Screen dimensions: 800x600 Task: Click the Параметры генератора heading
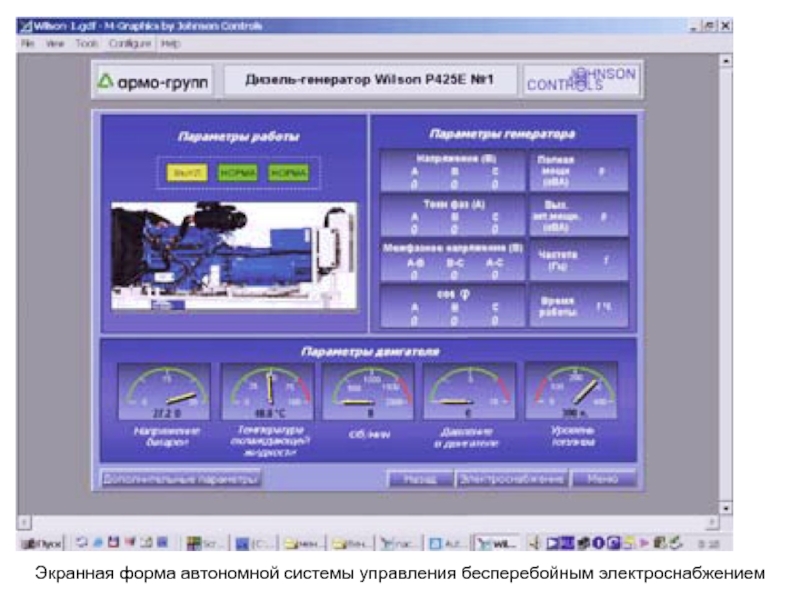pyautogui.click(x=503, y=134)
